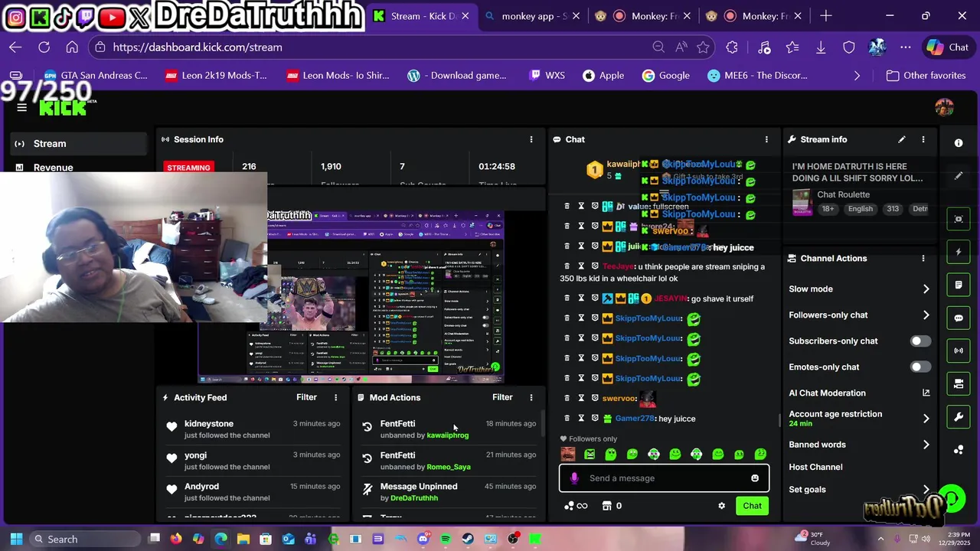Screen dimensions: 980x551
Task: Open Stream info three-dot menu
Action: (923, 139)
